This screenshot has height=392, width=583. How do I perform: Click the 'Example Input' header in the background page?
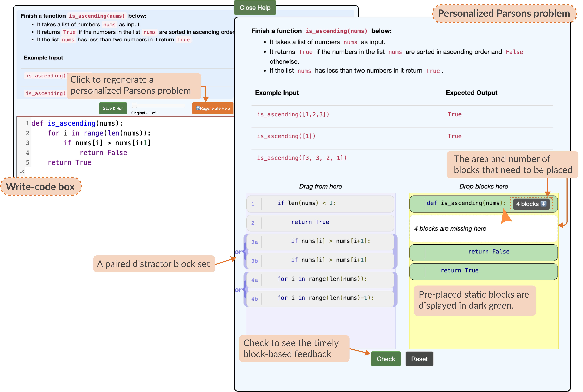(44, 58)
